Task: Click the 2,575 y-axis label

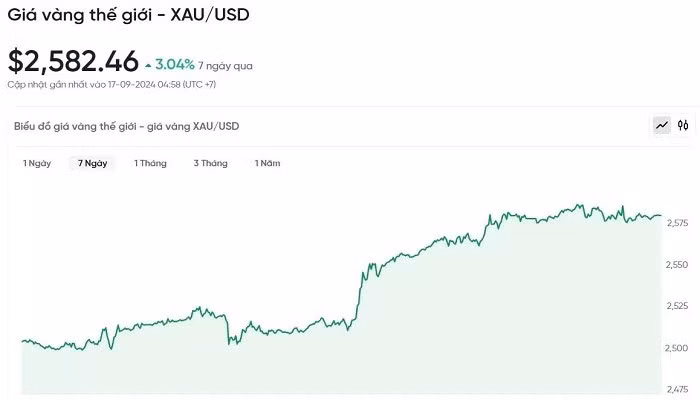Action: (677, 223)
